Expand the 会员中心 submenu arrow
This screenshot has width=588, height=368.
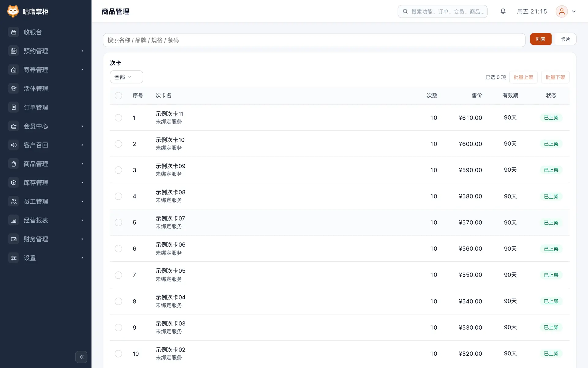(82, 126)
